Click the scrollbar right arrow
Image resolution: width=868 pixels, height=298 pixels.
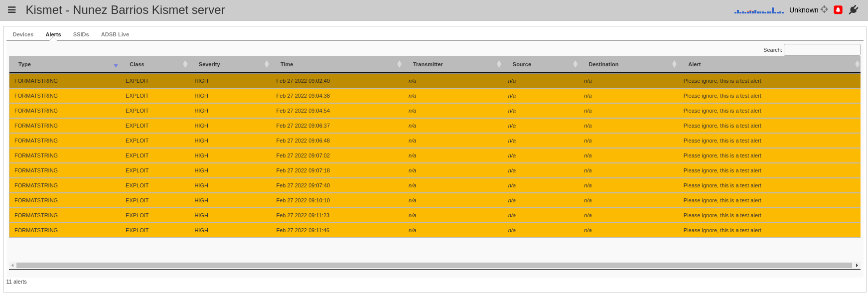857,265
